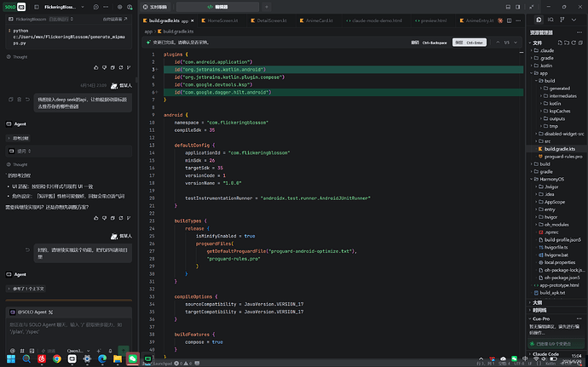
Task: Switch to the 实时跟随 live-follow tab
Action: [155, 7]
